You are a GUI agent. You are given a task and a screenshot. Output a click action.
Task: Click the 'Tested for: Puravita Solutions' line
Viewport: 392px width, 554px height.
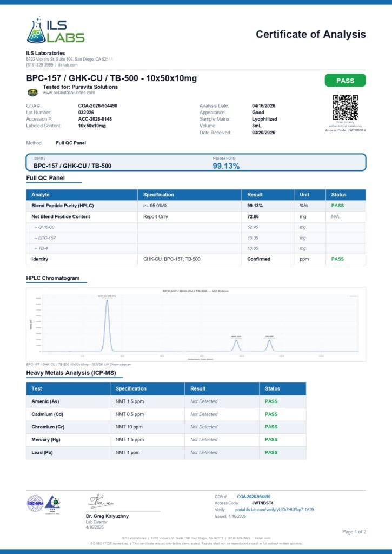pyautogui.click(x=80, y=87)
